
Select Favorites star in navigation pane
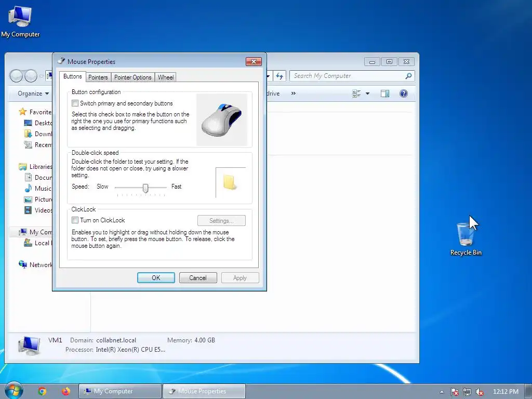(x=23, y=112)
